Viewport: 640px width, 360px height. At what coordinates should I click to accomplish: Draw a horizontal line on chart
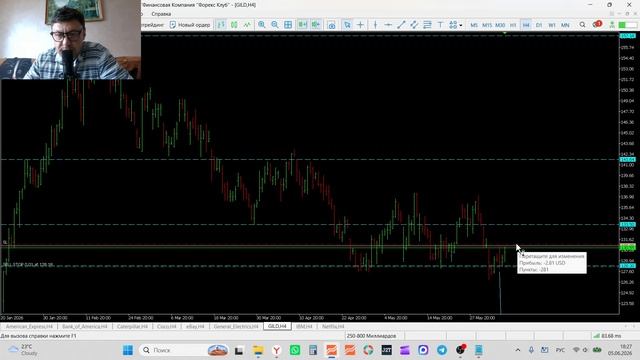(388, 25)
